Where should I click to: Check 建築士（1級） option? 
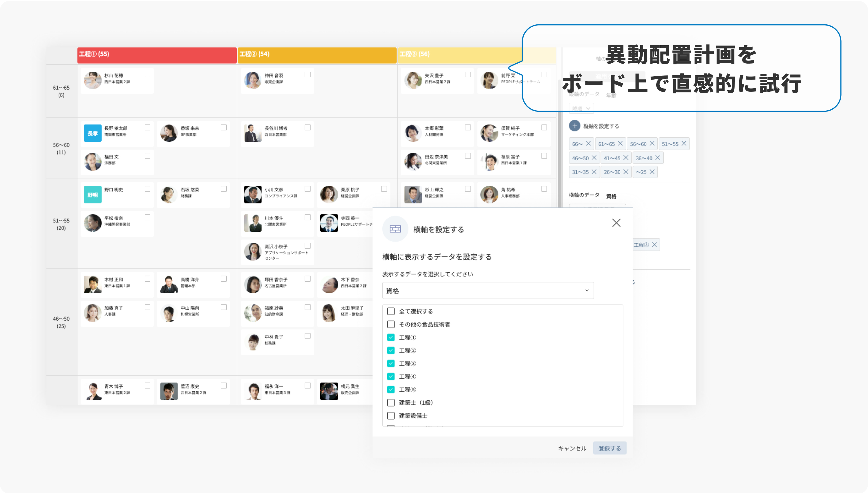391,403
